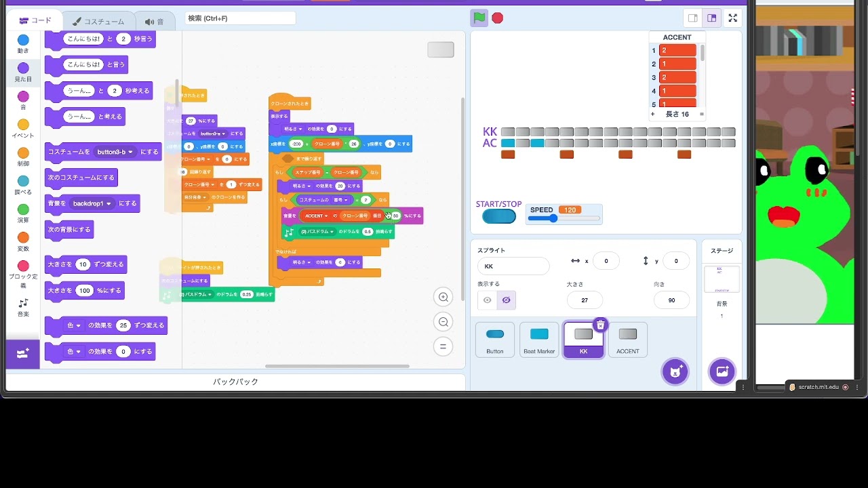Add item with ACCENT list plus sign

(653, 115)
